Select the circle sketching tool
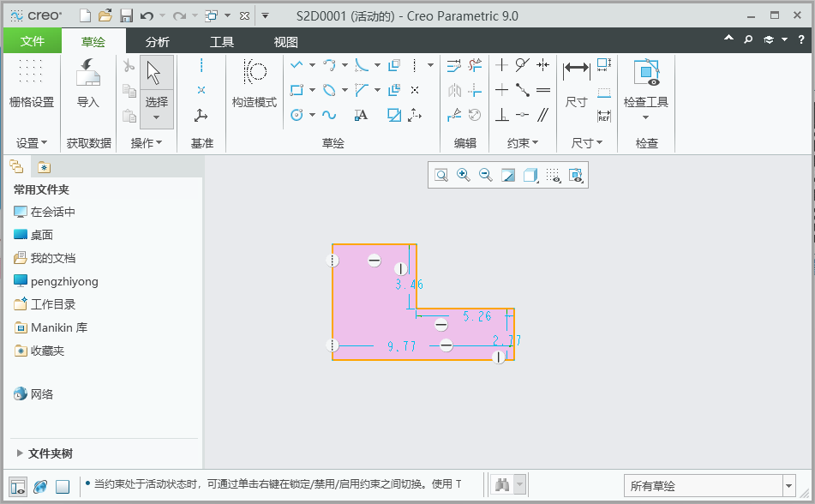The width and height of the screenshot is (815, 504). (296, 114)
